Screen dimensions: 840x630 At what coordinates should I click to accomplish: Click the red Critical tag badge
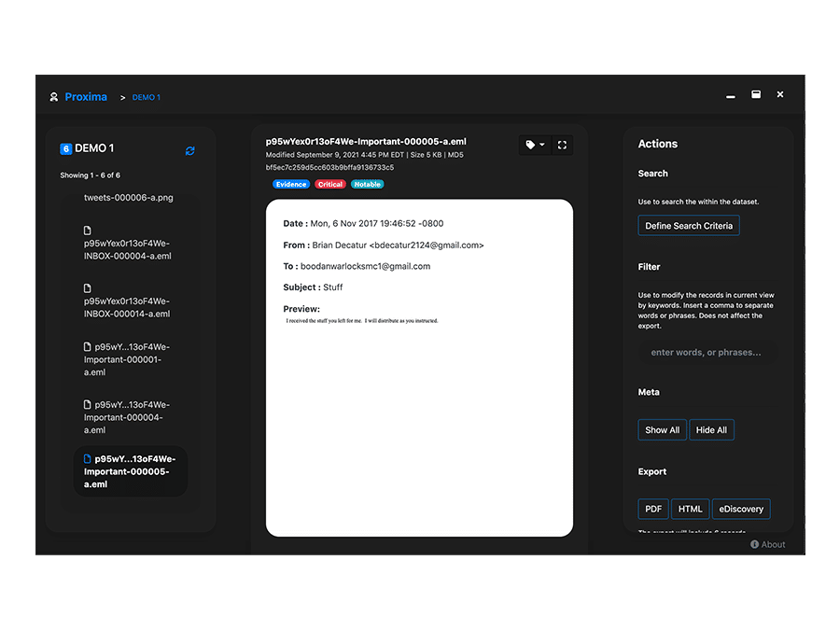pos(329,184)
